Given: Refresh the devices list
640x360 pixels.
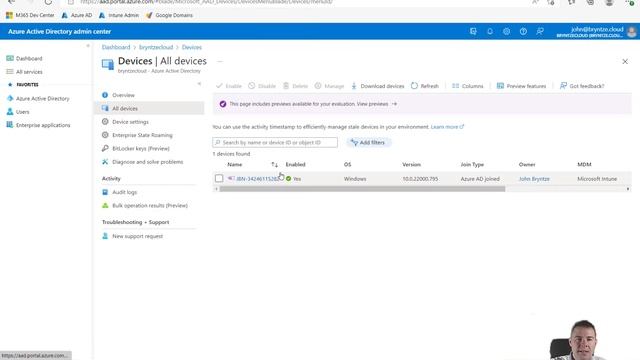Looking at the screenshot, I should pos(424,86).
